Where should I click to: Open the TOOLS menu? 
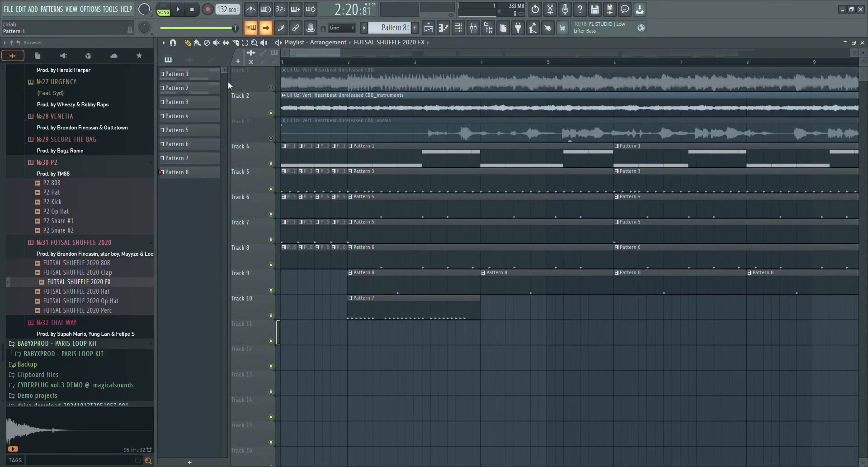point(110,9)
